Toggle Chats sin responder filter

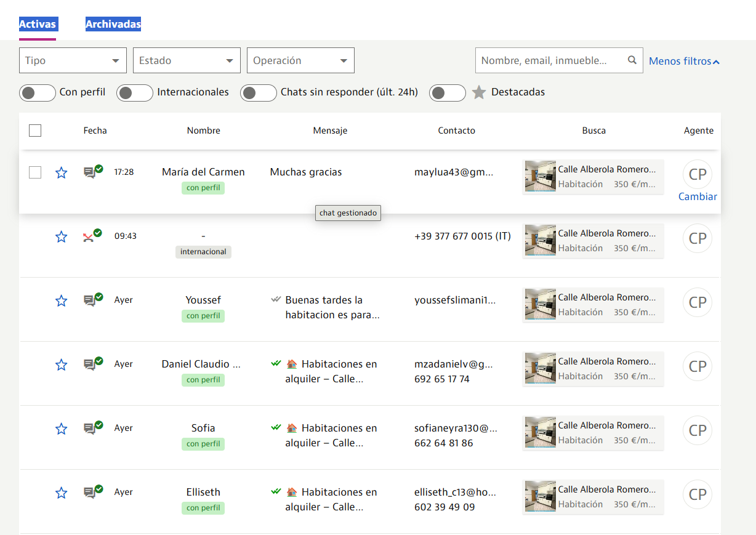259,92
